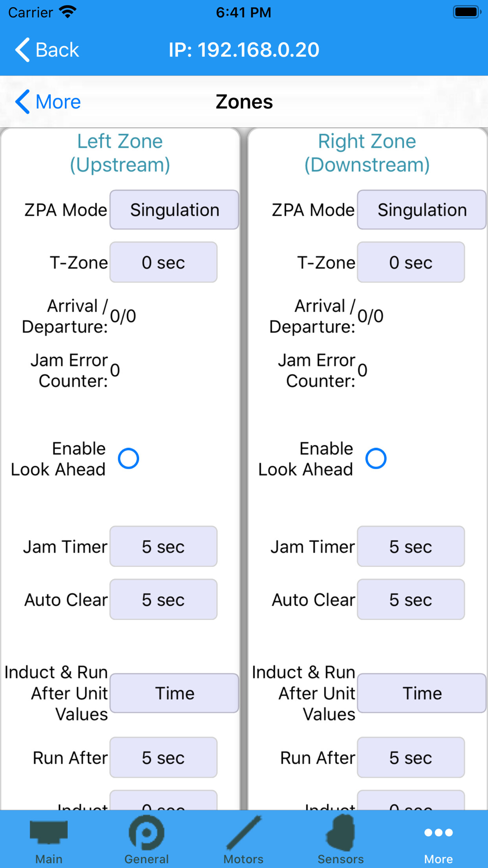Set Right Zone Jam Timer value
Image resolution: width=488 pixels, height=868 pixels.
pyautogui.click(x=411, y=547)
